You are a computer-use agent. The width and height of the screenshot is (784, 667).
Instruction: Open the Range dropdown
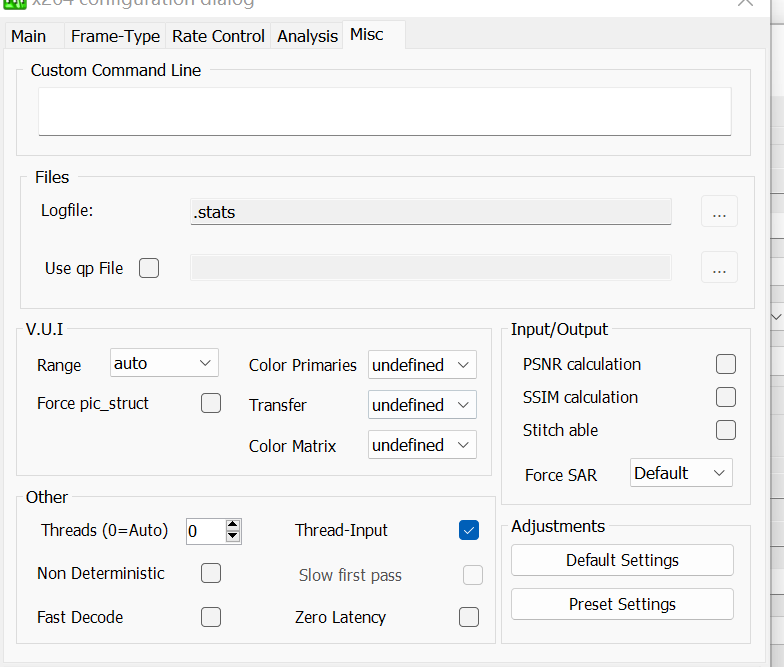tap(164, 363)
